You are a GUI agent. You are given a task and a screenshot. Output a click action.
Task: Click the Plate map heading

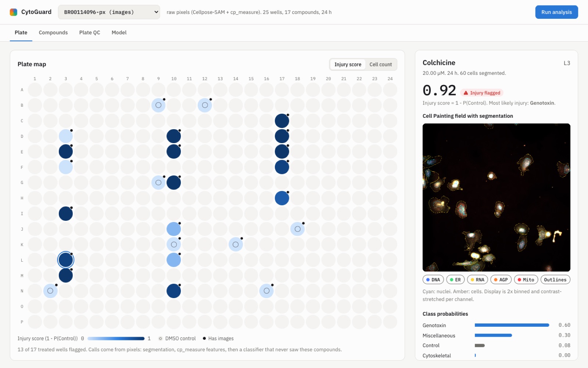point(32,64)
